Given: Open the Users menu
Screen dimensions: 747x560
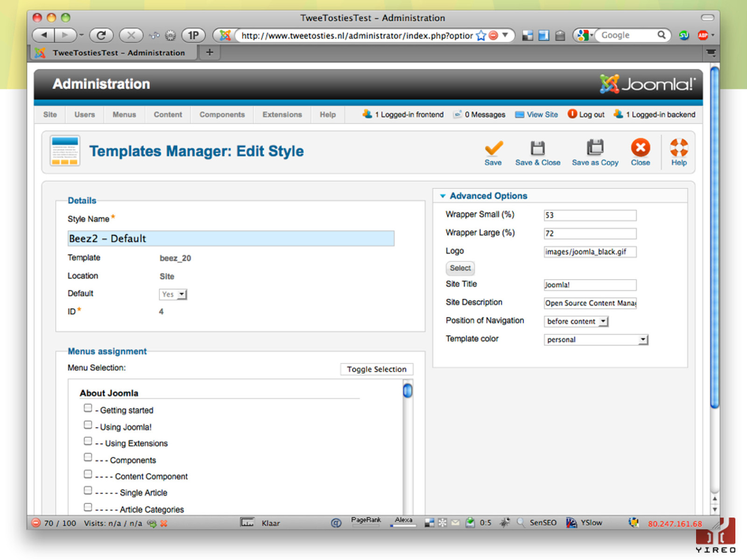Looking at the screenshot, I should coord(85,115).
